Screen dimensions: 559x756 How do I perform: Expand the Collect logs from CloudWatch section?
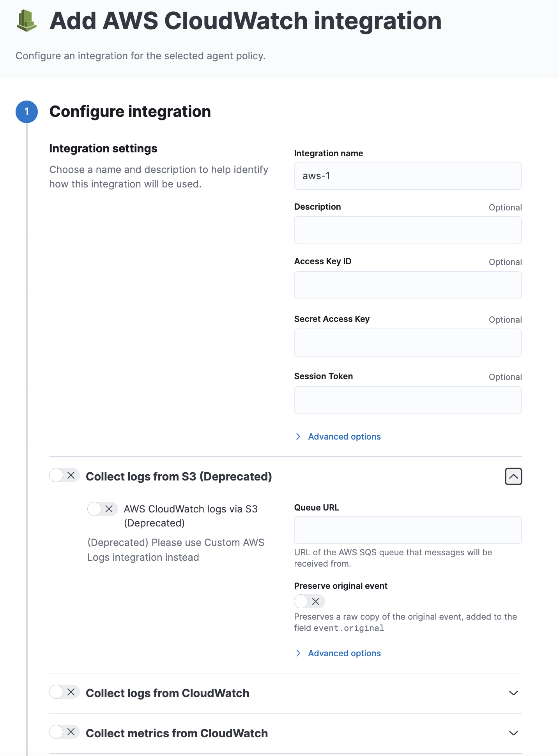point(513,693)
